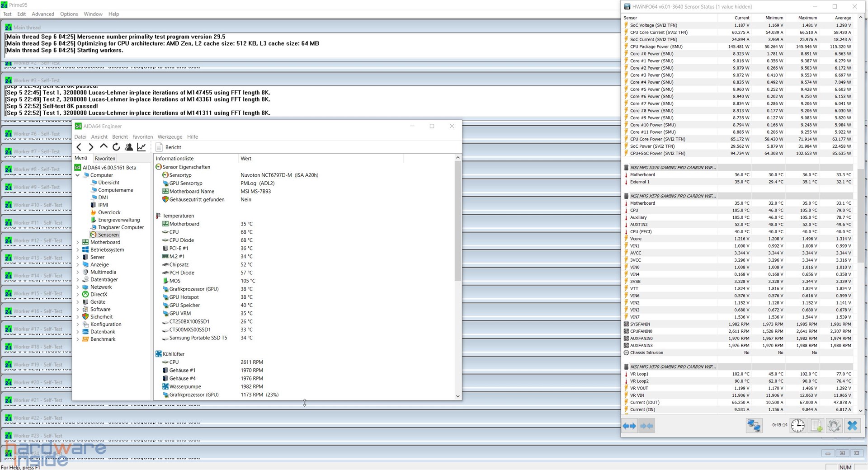Select the Overclock entry in AIDA64 sidebar

click(110, 212)
